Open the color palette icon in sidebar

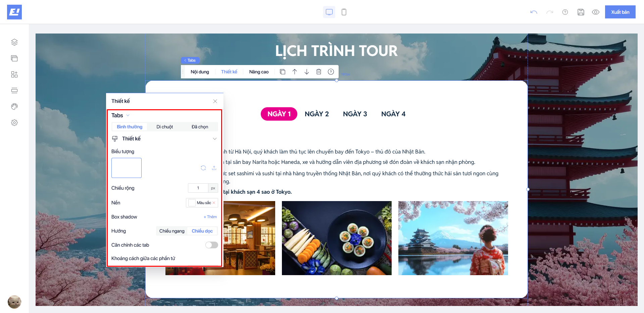(x=14, y=107)
